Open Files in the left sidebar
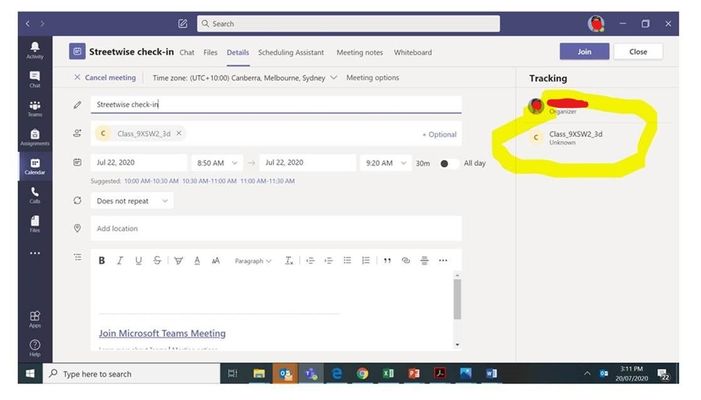Image resolution: width=701 pixels, height=400 pixels. (x=35, y=223)
